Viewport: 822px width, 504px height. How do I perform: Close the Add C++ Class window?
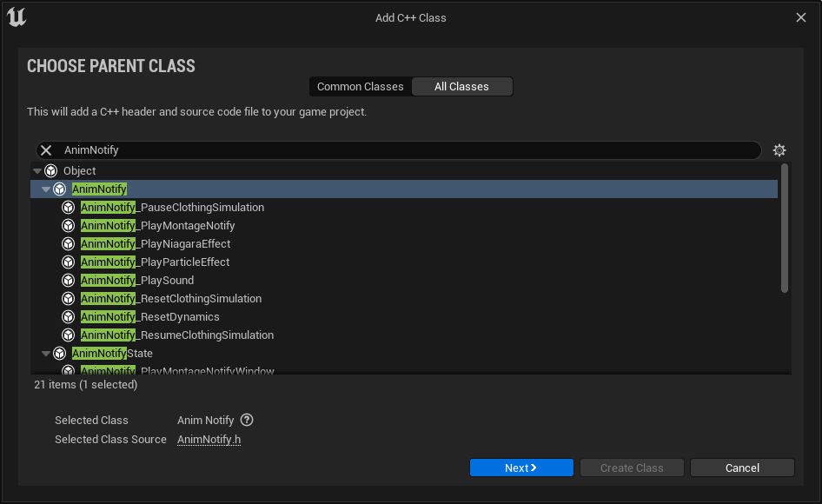(801, 17)
